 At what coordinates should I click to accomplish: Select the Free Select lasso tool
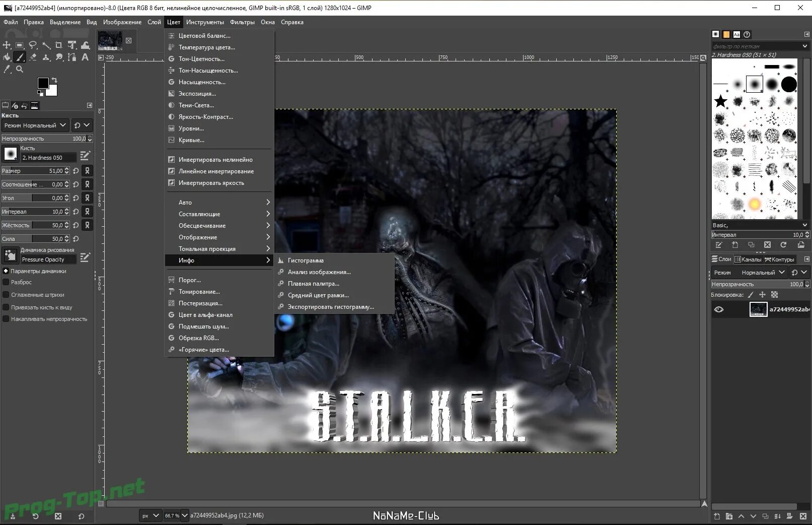click(x=33, y=45)
